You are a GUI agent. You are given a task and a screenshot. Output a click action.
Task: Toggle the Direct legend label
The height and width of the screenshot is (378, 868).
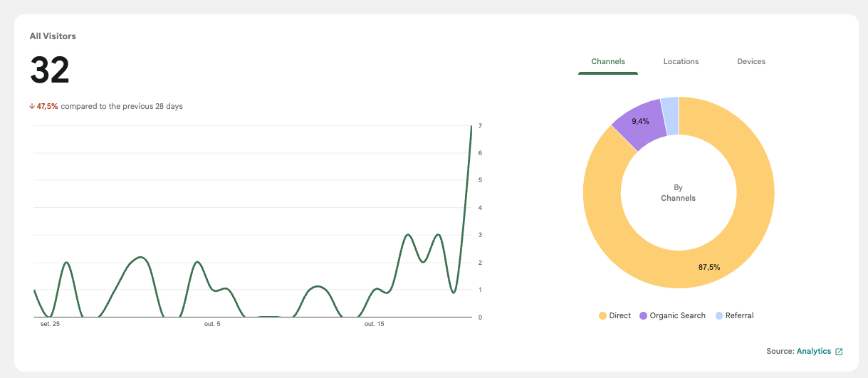[620, 316]
